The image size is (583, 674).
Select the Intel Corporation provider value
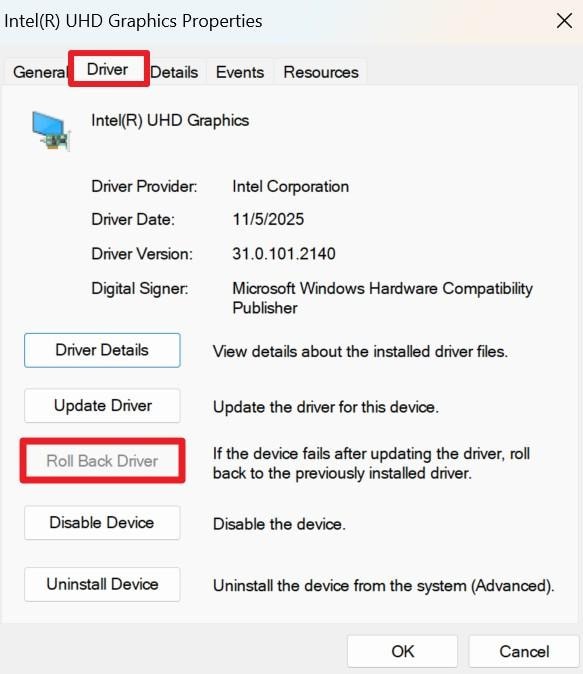291,187
